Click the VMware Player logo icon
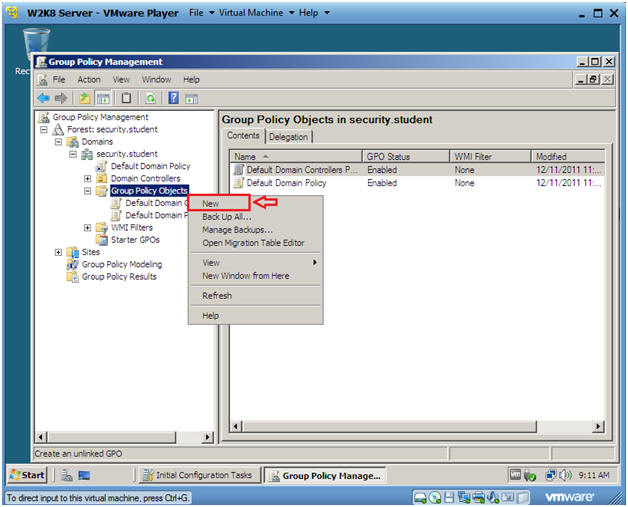The image size is (628, 507). [12, 12]
